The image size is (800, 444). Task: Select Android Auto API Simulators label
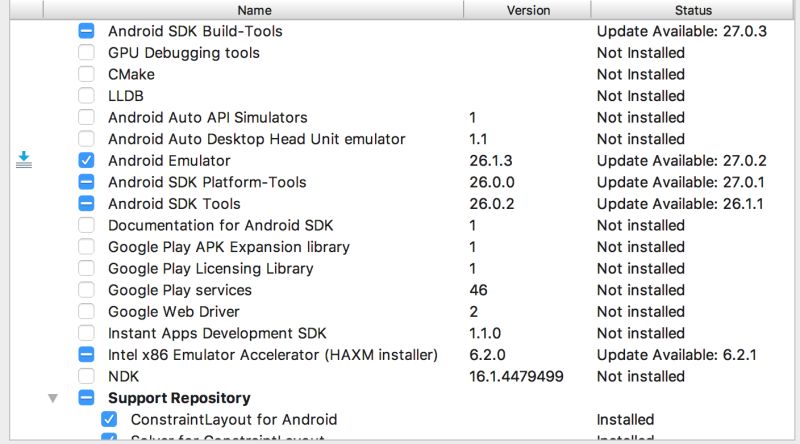pyautogui.click(x=208, y=117)
